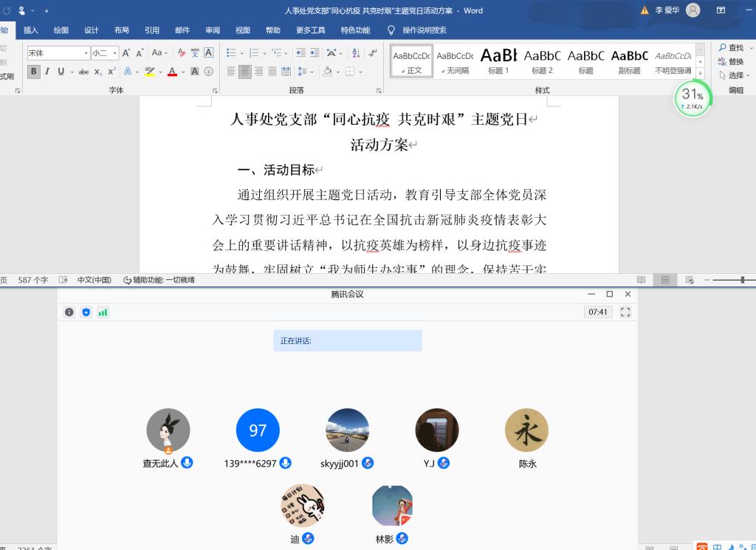Toggle italic formatting
This screenshot has width=756, height=550.
pyautogui.click(x=47, y=72)
